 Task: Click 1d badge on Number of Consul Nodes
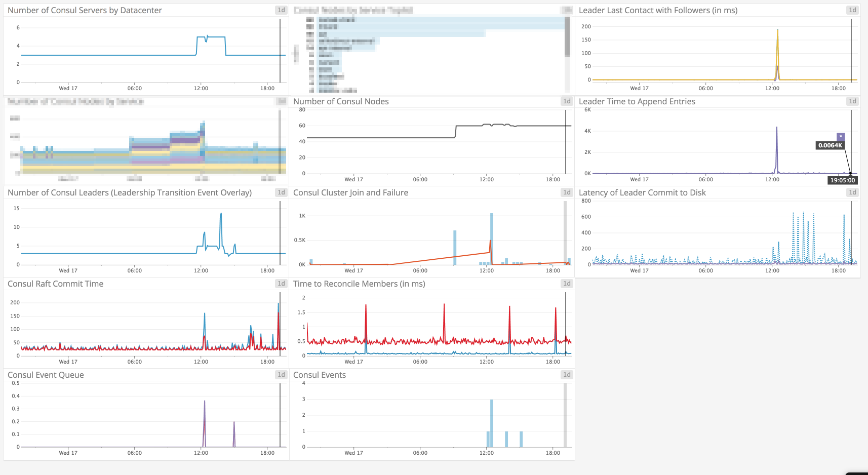point(567,101)
